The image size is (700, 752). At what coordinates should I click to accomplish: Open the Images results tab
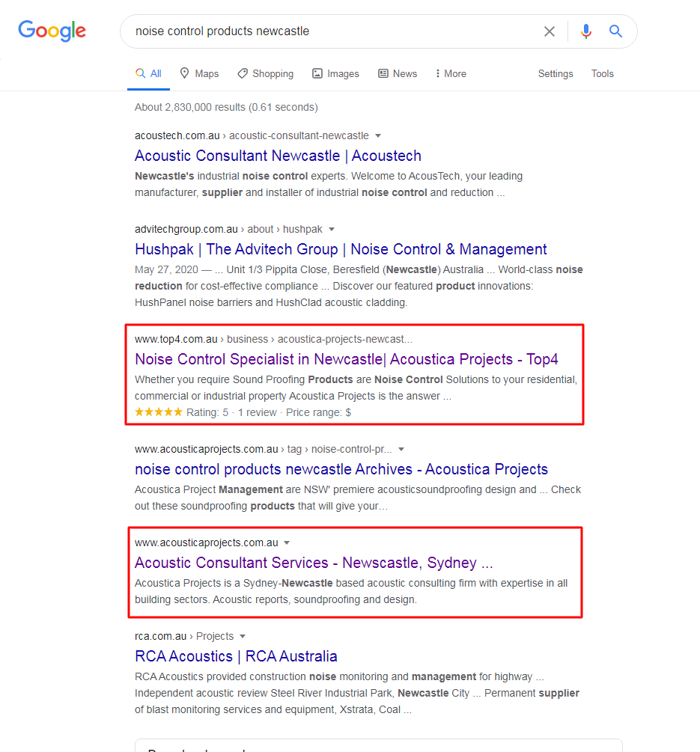335,73
